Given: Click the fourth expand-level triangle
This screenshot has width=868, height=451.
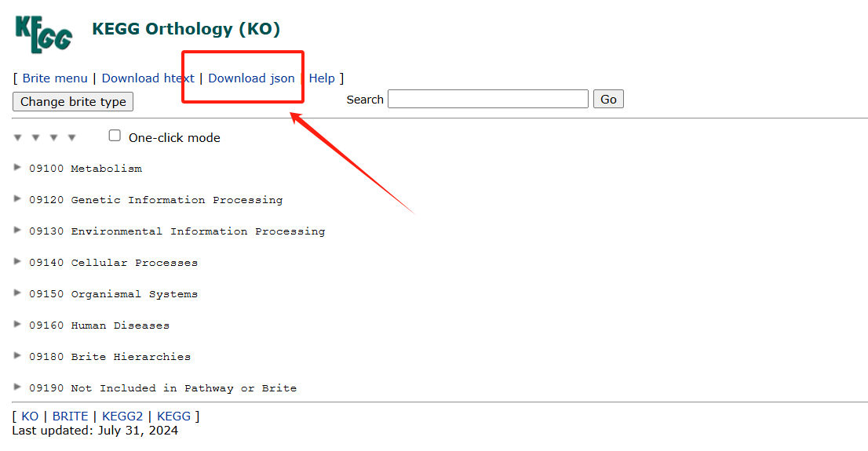Looking at the screenshot, I should 71,138.
